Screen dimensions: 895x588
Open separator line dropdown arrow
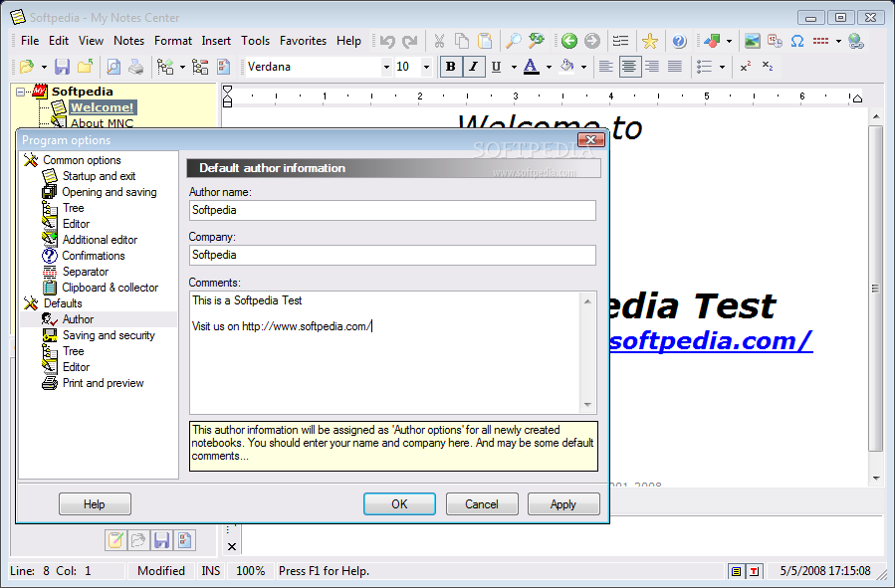[838, 41]
